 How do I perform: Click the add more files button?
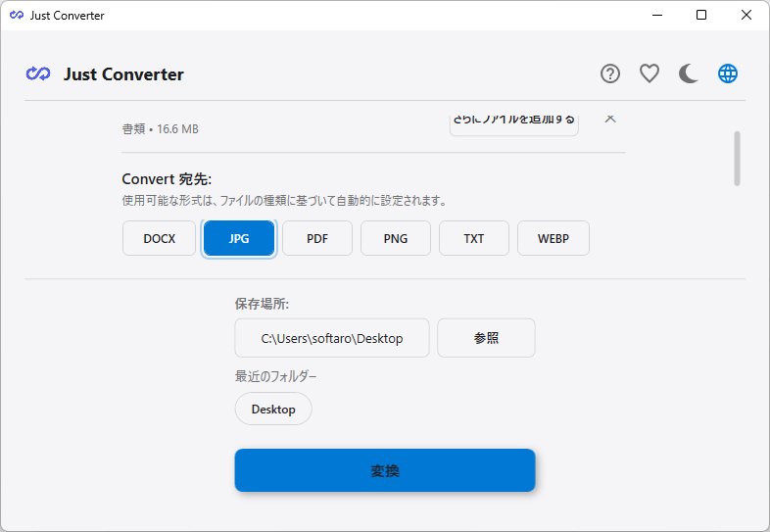coord(513,124)
